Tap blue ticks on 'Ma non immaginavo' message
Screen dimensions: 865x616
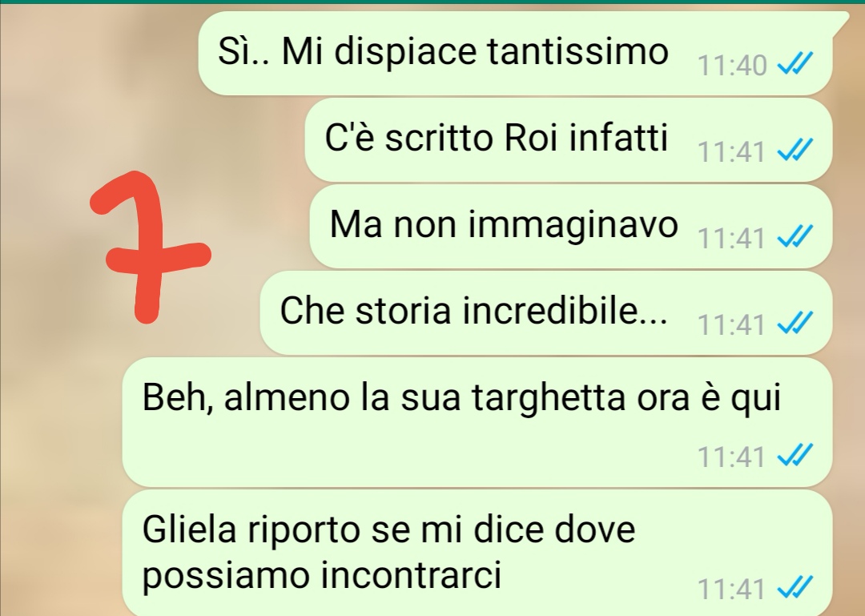pos(795,236)
